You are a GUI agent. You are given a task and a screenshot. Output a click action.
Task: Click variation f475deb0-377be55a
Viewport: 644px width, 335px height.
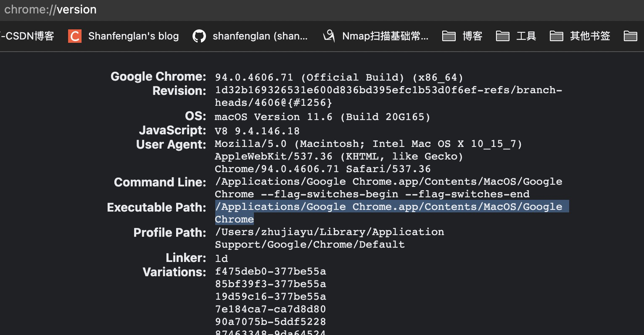pos(271,272)
